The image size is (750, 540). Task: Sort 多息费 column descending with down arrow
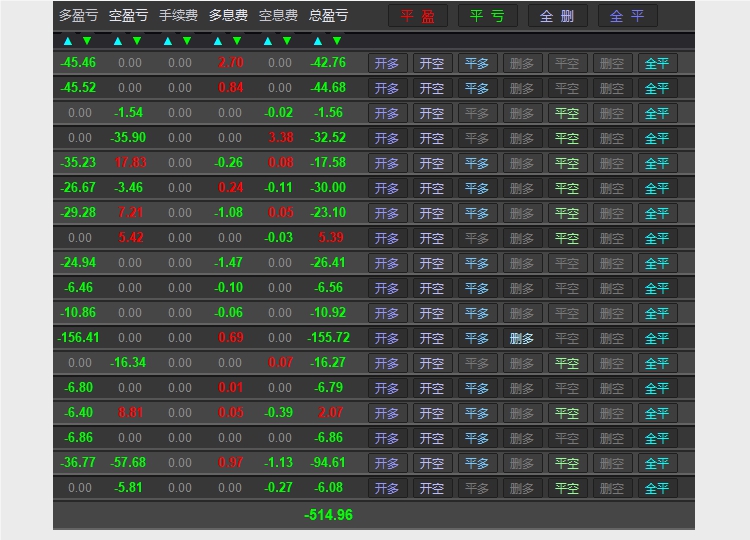click(x=237, y=41)
